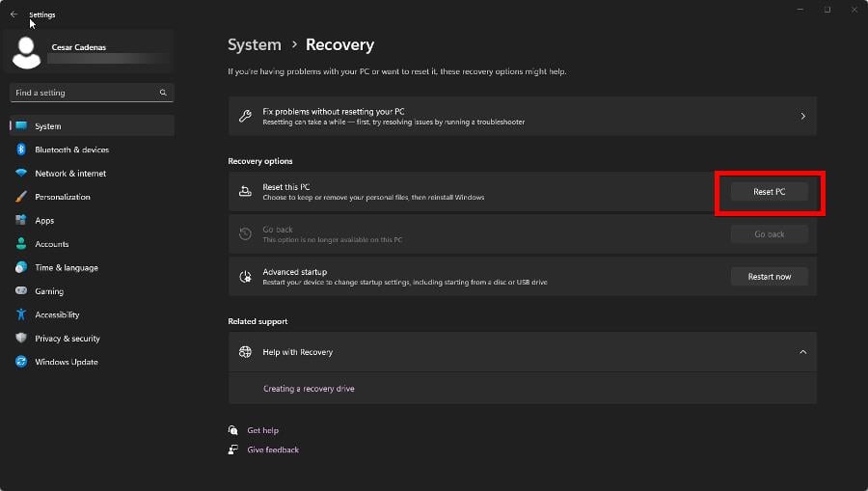Screen dimensions: 868x491
Task: Click the back arrow icon beside Settings
Action: [x=14, y=14]
